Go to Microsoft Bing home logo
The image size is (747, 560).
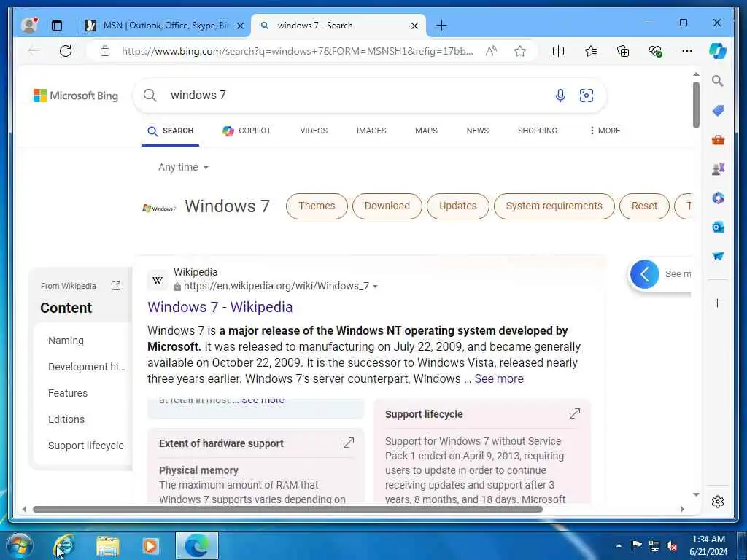point(76,96)
